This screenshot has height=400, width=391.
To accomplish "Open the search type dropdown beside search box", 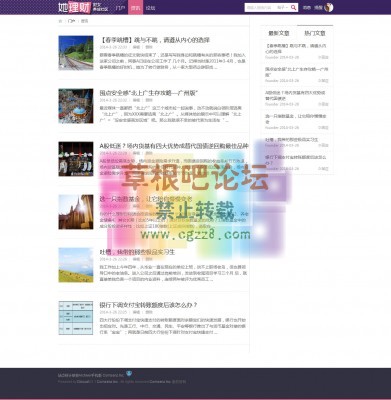I will click(282, 7).
